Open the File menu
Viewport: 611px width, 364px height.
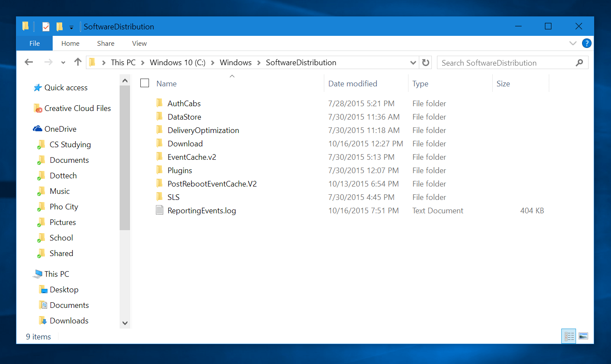[x=35, y=43]
